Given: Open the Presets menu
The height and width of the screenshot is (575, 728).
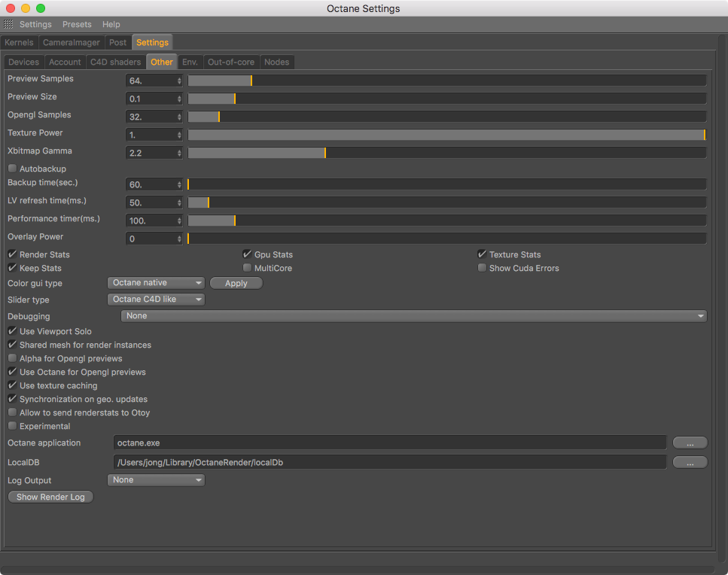Looking at the screenshot, I should [77, 24].
